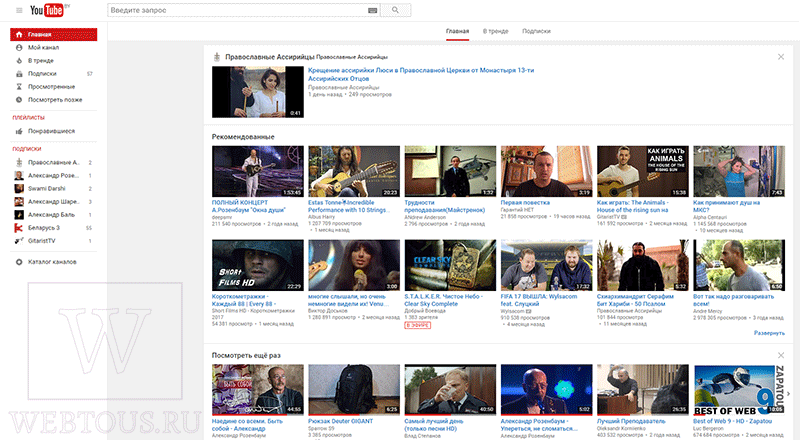Open Понравившиеся liked videos playlist

[x=51, y=131]
